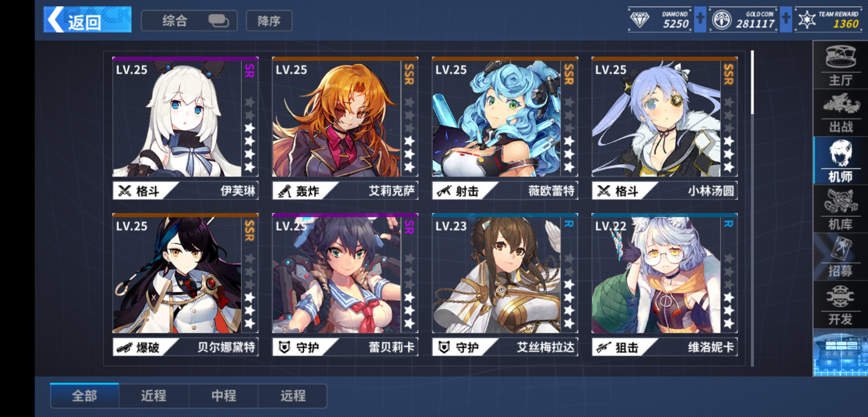
Task: Select the 全部 all tab
Action: (85, 396)
